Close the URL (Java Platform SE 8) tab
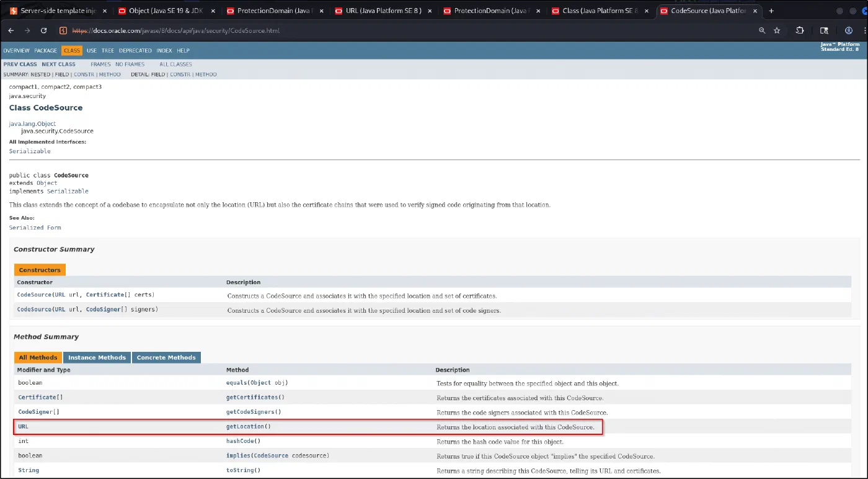The image size is (868, 479). pyautogui.click(x=428, y=11)
